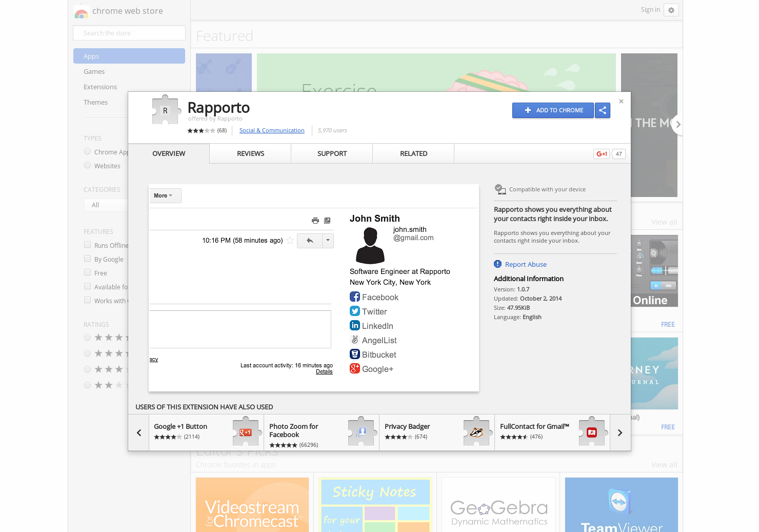Click the Details link under account activity
Screen dimensions: 759x532
tap(324, 372)
